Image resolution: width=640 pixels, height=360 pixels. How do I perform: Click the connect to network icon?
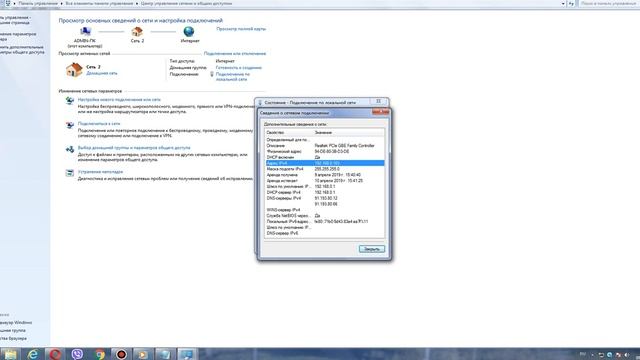(70, 125)
